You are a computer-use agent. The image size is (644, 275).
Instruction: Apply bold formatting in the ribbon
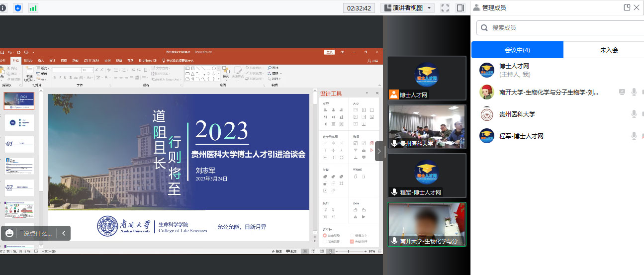pos(54,77)
